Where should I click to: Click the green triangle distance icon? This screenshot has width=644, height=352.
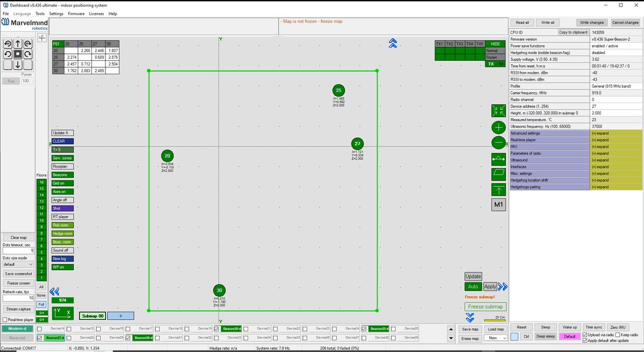pos(499,159)
